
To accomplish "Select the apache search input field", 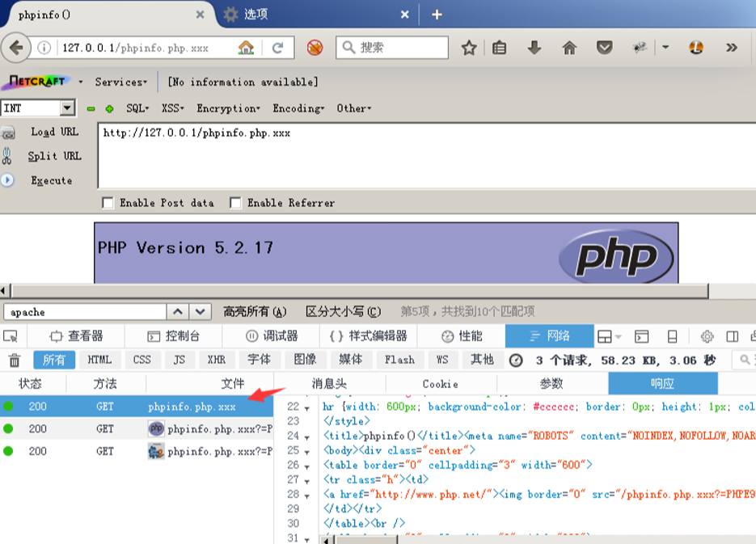I will [81, 310].
